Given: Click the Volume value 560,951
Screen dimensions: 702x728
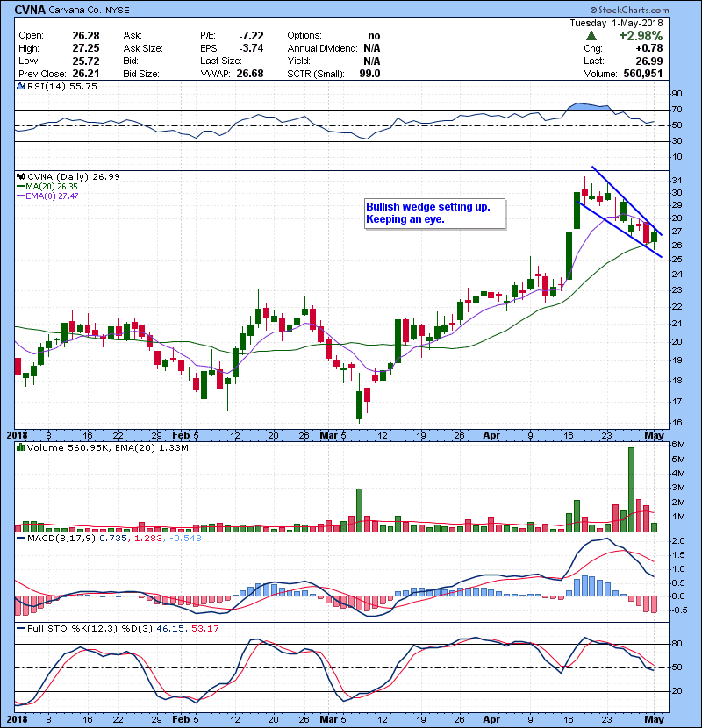Looking at the screenshot, I should (x=643, y=74).
